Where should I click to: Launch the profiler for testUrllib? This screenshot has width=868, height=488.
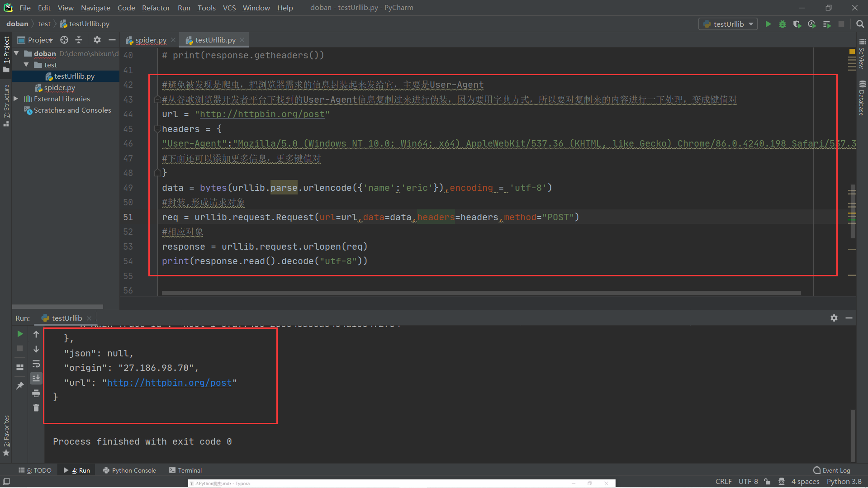[812, 24]
